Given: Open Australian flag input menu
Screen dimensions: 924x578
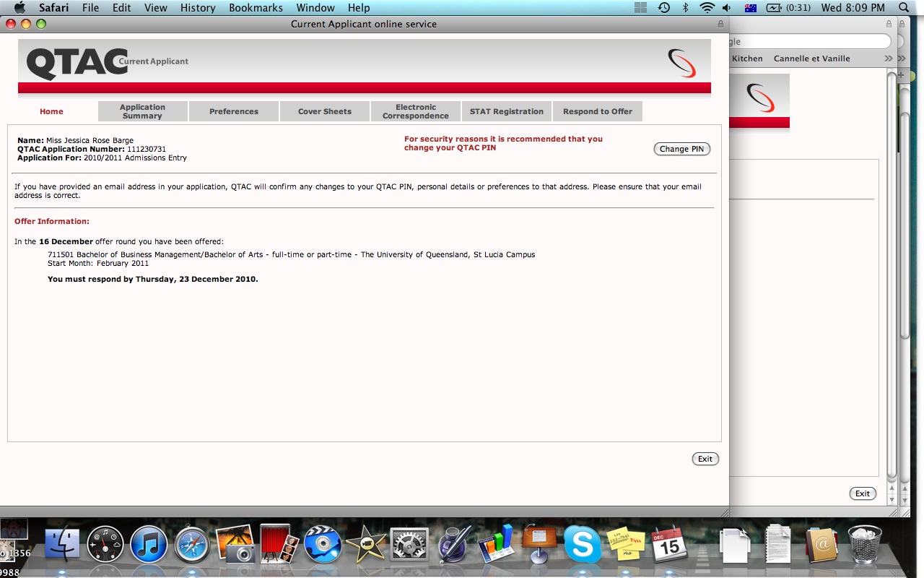Looking at the screenshot, I should [750, 8].
